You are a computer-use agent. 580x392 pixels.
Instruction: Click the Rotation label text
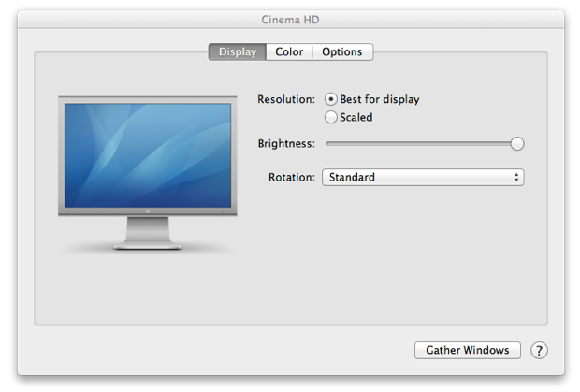[x=292, y=177]
